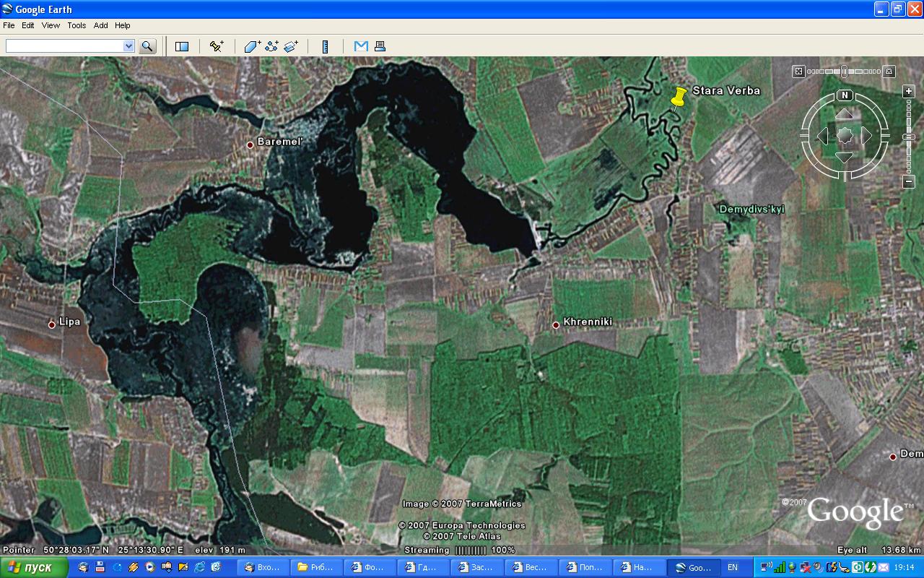
Task: Select the Add Path tool
Action: coord(271,46)
